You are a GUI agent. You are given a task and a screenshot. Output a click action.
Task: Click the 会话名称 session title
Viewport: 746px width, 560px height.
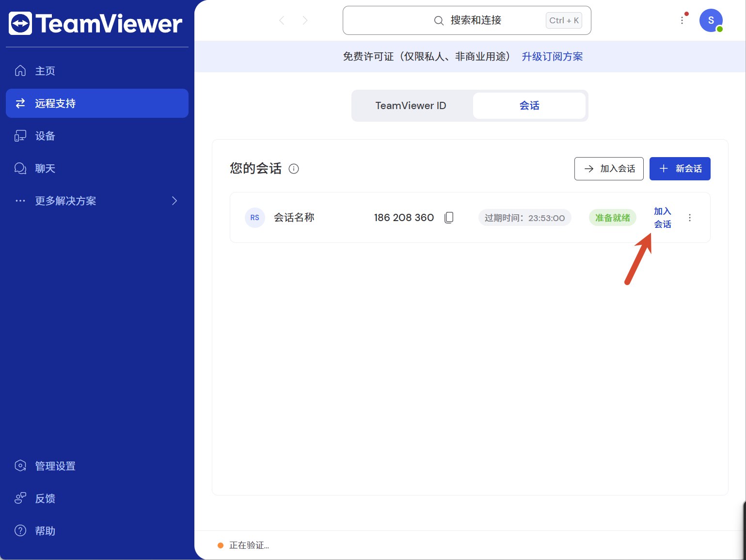pos(294,218)
